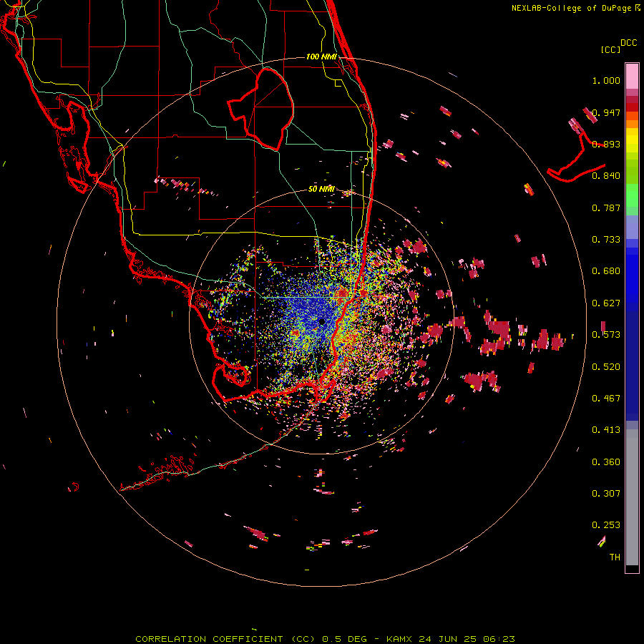
Task: Select the 1.000 scale value
Action: (606, 80)
